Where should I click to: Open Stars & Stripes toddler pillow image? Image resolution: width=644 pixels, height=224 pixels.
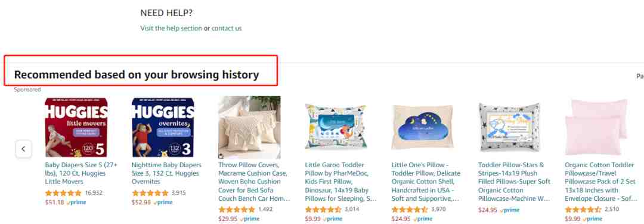(509, 127)
